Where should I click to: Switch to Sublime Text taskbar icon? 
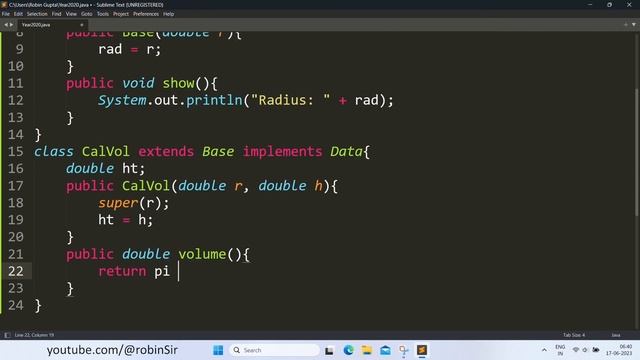pyautogui.click(x=422, y=350)
